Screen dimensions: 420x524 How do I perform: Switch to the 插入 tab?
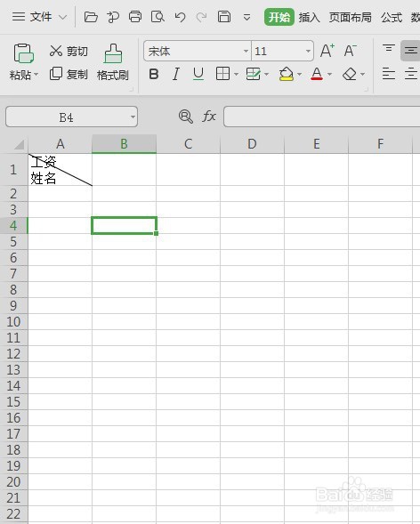310,17
